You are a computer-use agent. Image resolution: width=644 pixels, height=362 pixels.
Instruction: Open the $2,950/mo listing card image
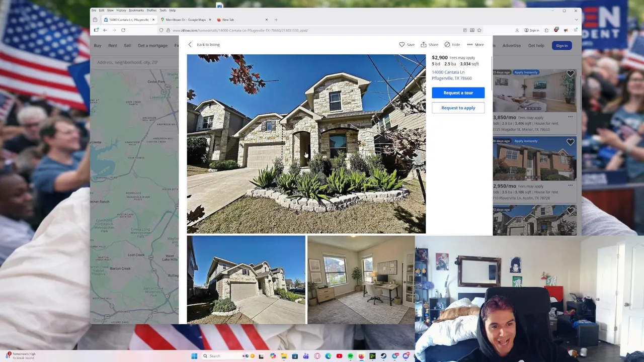pos(534,159)
